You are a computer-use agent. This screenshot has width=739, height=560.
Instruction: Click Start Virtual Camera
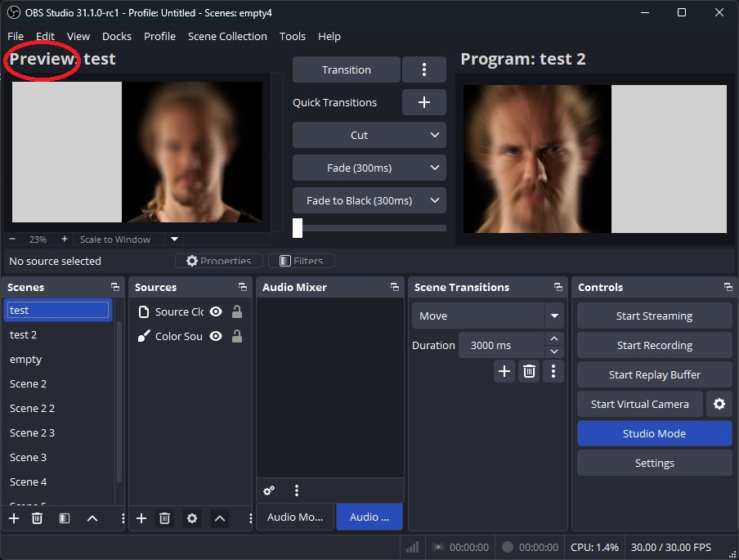pos(639,404)
